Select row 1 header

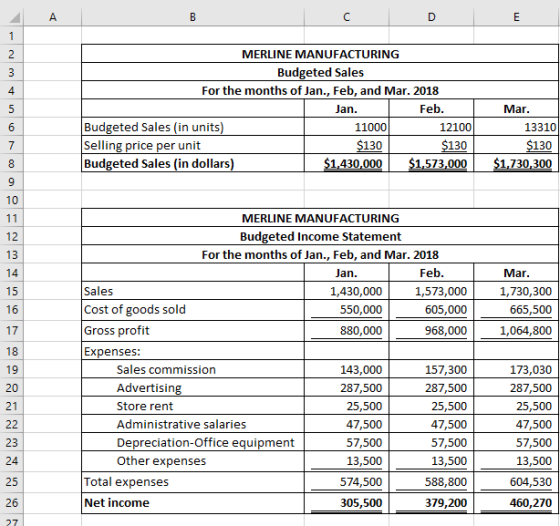click(12, 36)
